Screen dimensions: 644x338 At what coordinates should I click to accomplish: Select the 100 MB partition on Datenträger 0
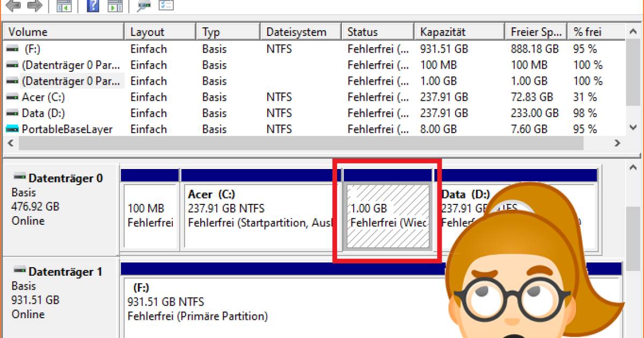coord(150,216)
